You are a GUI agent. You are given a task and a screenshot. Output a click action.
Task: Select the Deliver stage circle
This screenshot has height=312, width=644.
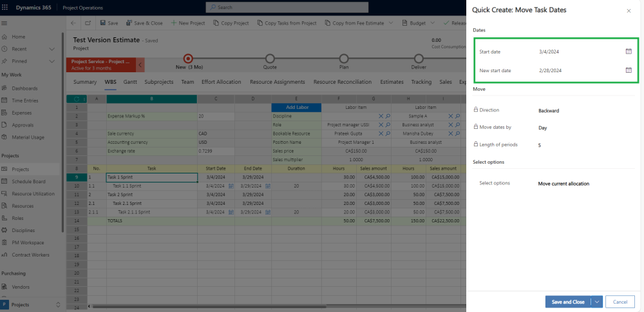tap(419, 59)
